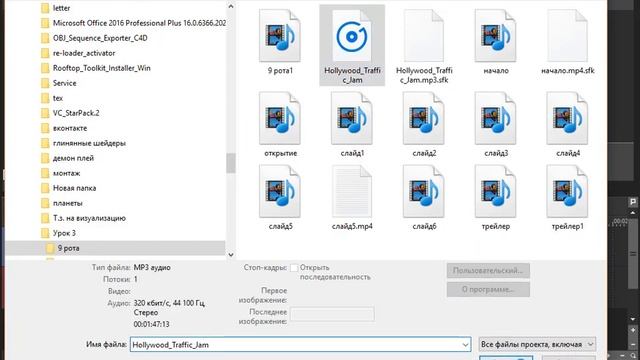Open the tex folder
Image resolution: width=640 pixels, height=360 pixels.
(x=52, y=98)
